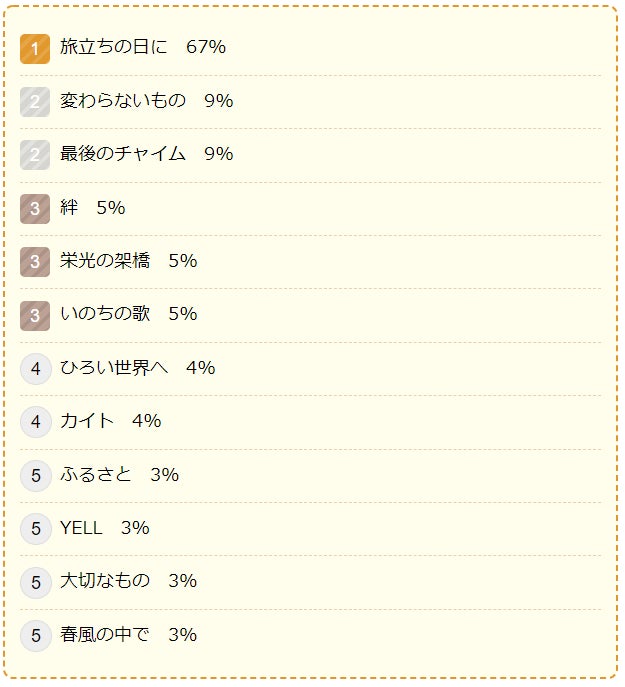
Task: Click the silver rank 2 badge beside 変わらないもの
Action: 35,102
